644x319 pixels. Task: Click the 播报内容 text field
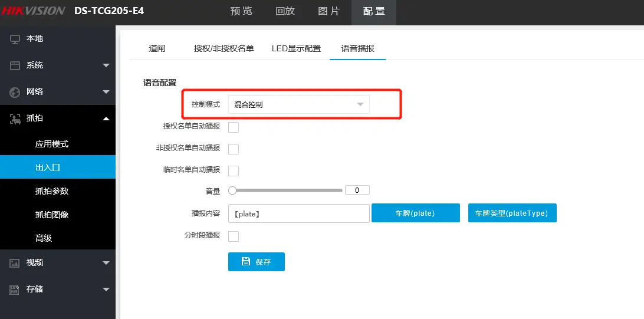[x=298, y=213]
